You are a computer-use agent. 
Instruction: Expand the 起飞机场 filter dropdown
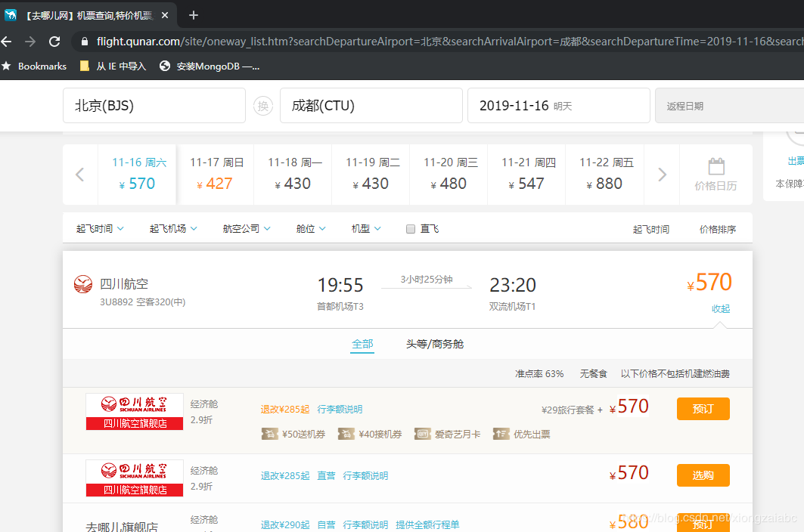tap(173, 228)
